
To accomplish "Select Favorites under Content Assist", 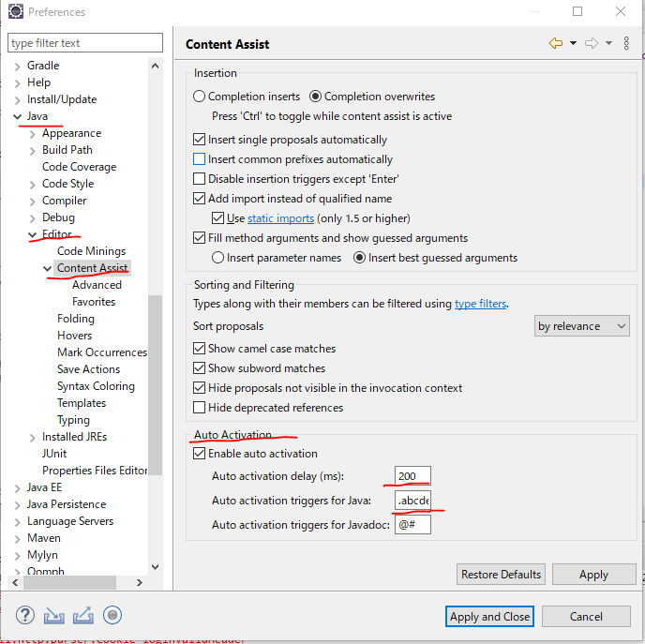I will [94, 302].
